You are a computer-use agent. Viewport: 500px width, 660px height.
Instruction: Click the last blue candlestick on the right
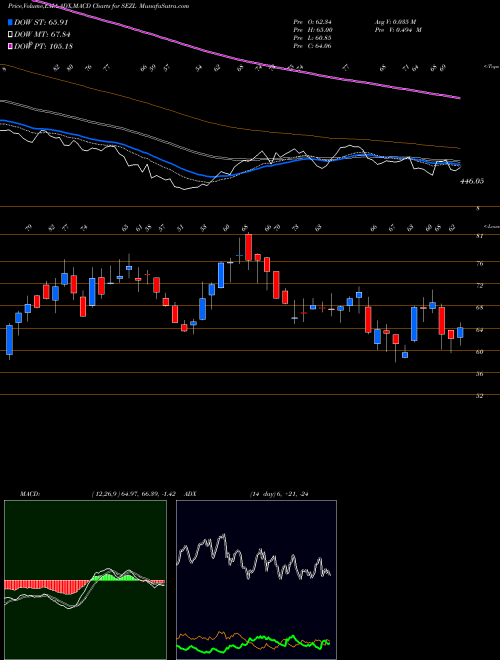(x=460, y=332)
